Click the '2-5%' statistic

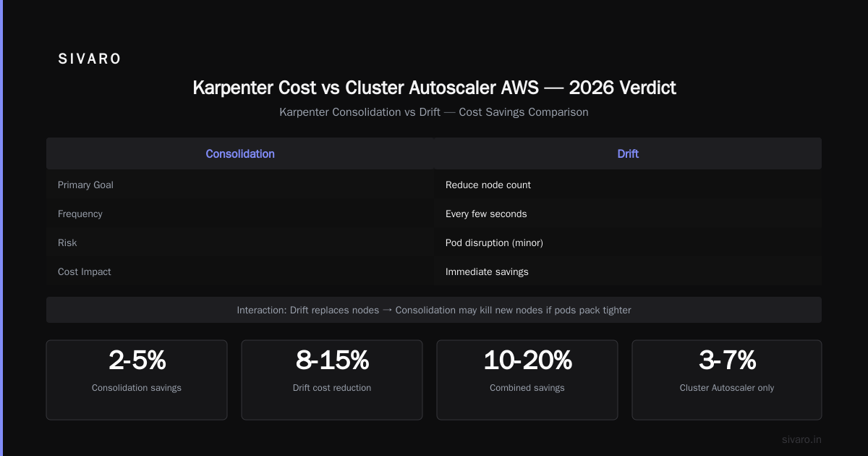click(x=137, y=360)
